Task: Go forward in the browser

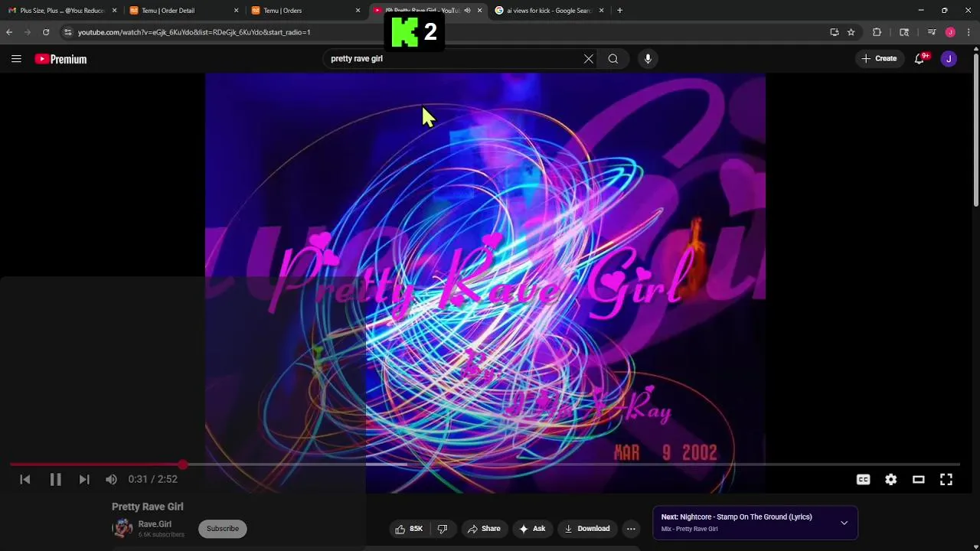Action: (x=28, y=32)
